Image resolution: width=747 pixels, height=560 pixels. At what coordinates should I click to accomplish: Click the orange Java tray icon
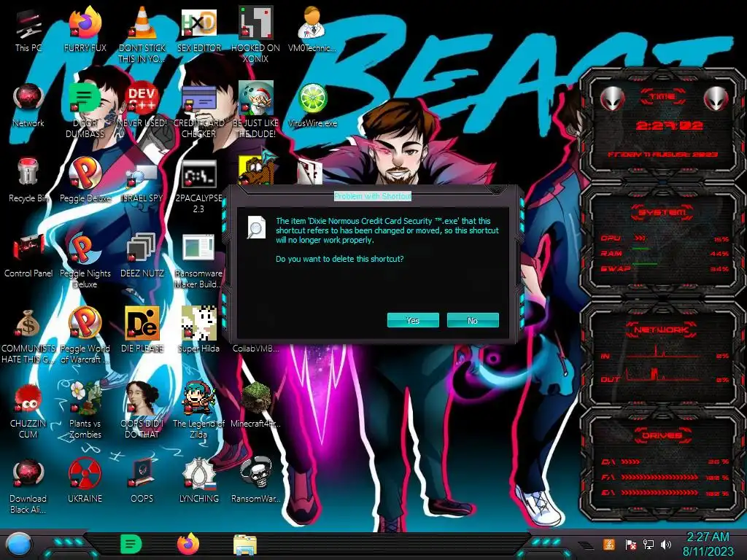(608, 544)
